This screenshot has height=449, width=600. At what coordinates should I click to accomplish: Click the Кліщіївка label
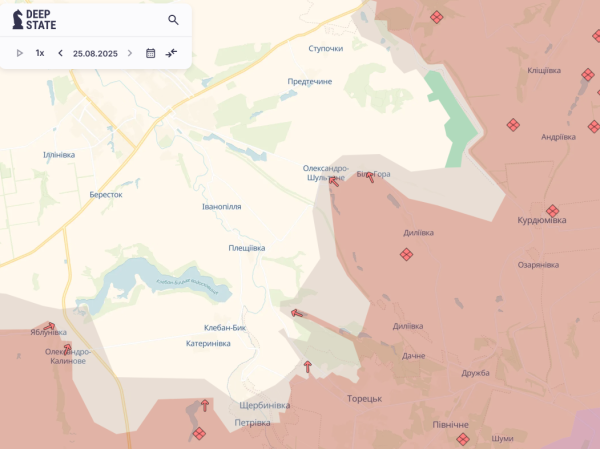(x=544, y=70)
